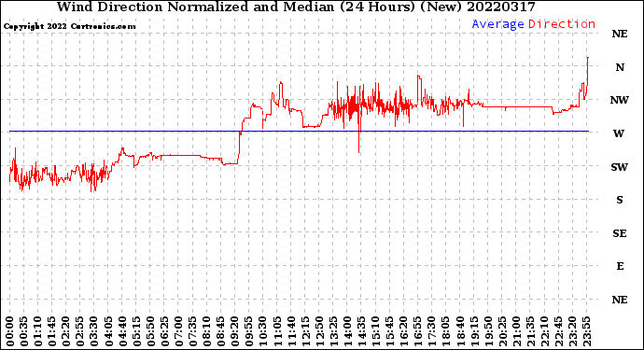644x350 pixels.
Task: Click the 15:45 time axis label
Action: pyautogui.click(x=389, y=331)
